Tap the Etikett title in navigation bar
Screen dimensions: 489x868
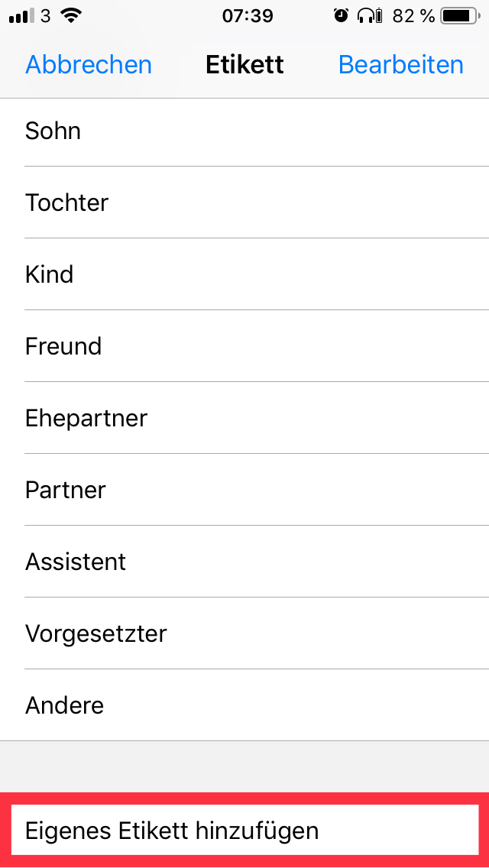point(244,65)
